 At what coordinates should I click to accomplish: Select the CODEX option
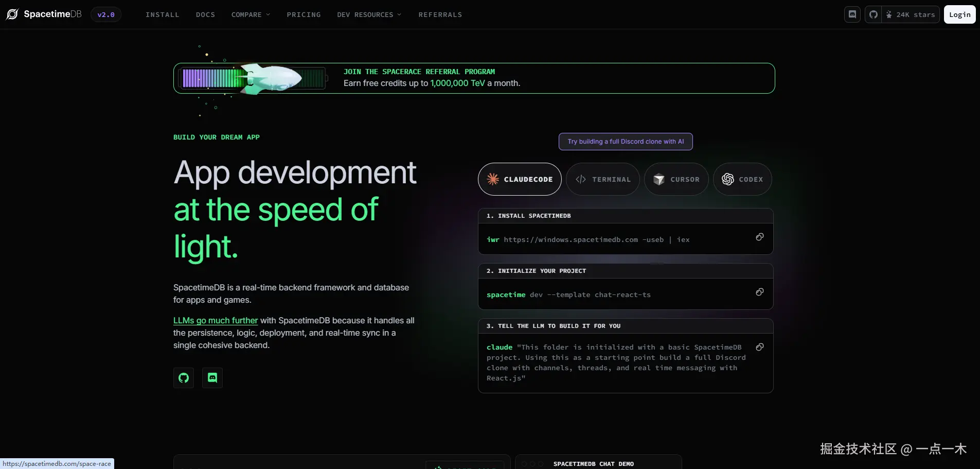742,179
